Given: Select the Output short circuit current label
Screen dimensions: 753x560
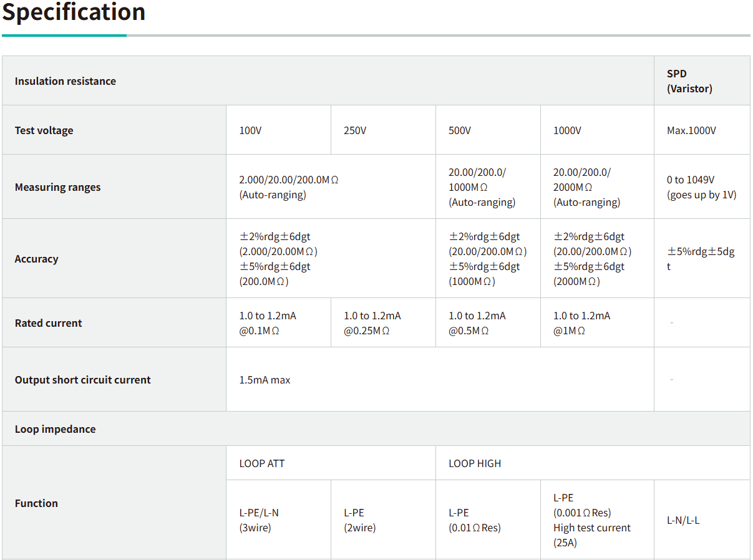Looking at the screenshot, I should point(82,380).
